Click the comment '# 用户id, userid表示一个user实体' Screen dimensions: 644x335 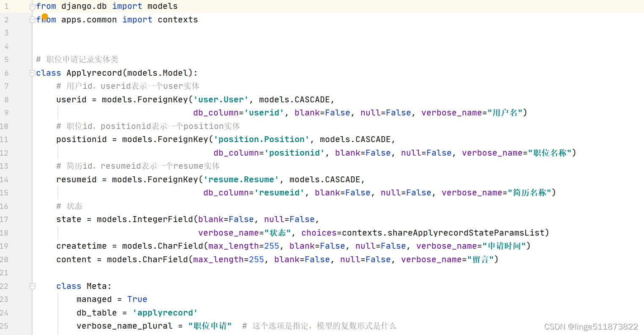click(128, 86)
